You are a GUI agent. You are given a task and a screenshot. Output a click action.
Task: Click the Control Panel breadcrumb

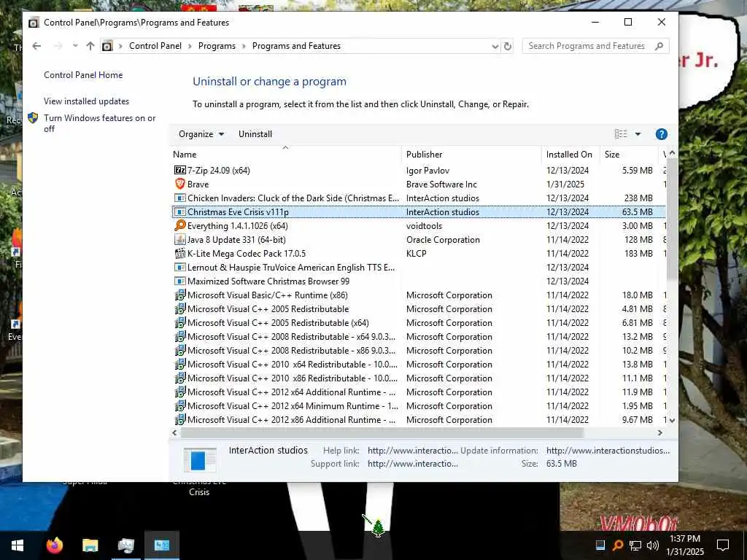tap(155, 46)
